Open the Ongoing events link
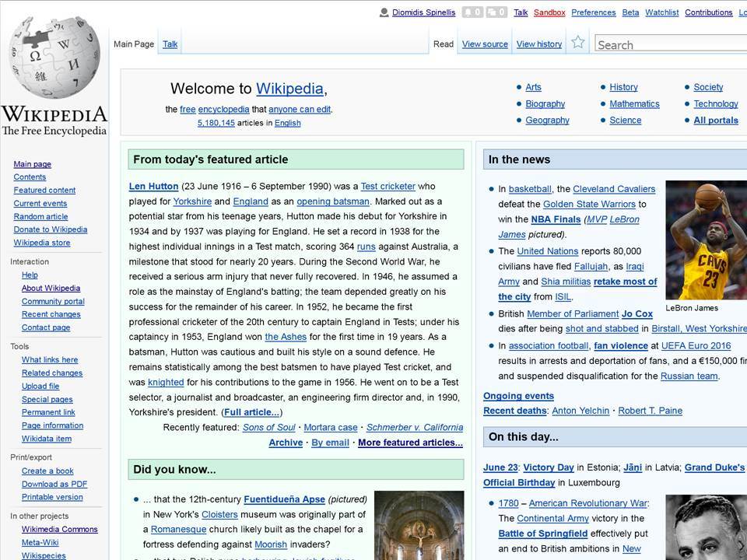The image size is (747, 560). [518, 396]
